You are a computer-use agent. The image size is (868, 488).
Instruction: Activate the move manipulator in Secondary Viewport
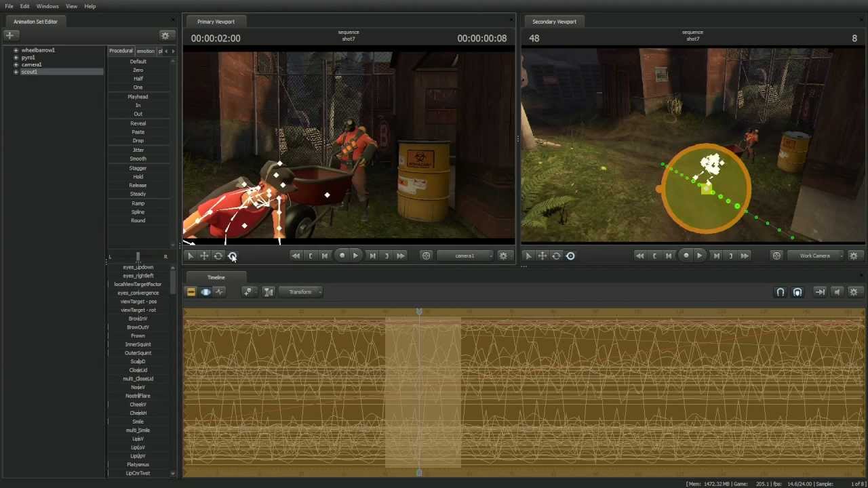coord(542,256)
